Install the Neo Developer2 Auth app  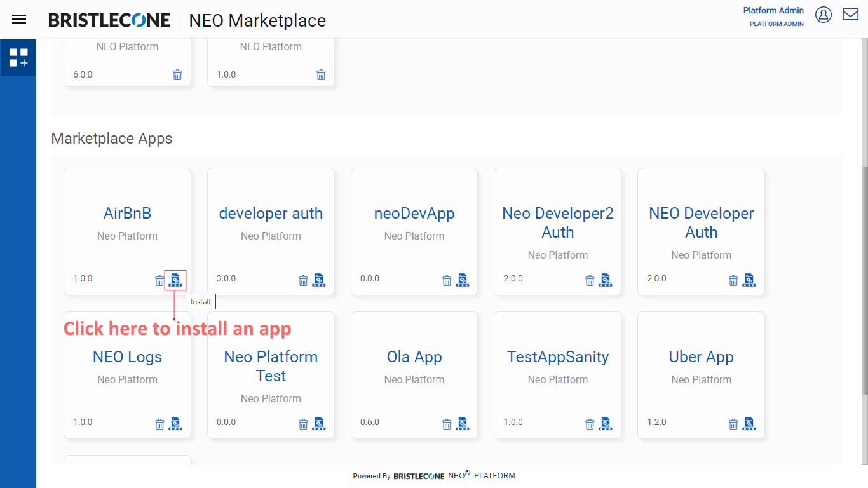click(605, 280)
